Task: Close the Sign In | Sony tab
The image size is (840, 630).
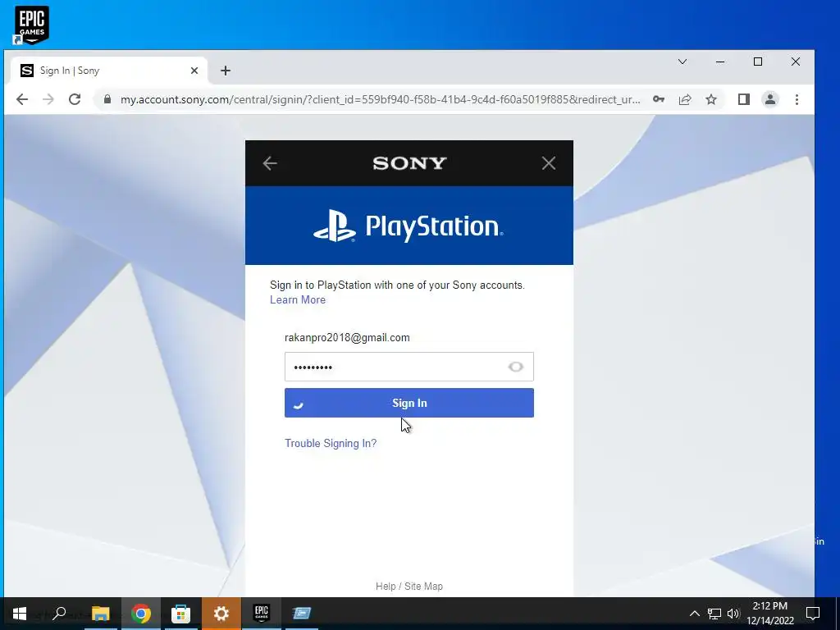Action: tap(194, 71)
